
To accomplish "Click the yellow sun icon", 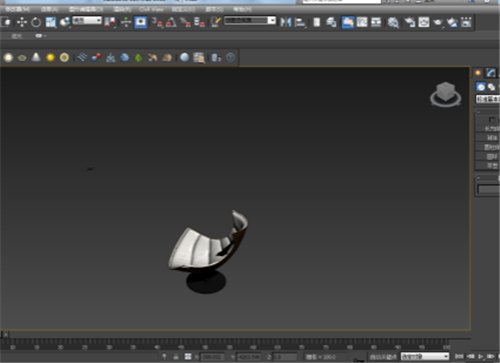I will pyautogui.click(x=50, y=58).
